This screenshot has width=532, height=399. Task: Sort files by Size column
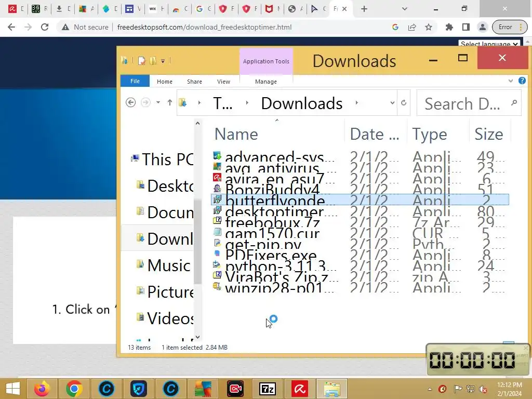[x=489, y=134]
